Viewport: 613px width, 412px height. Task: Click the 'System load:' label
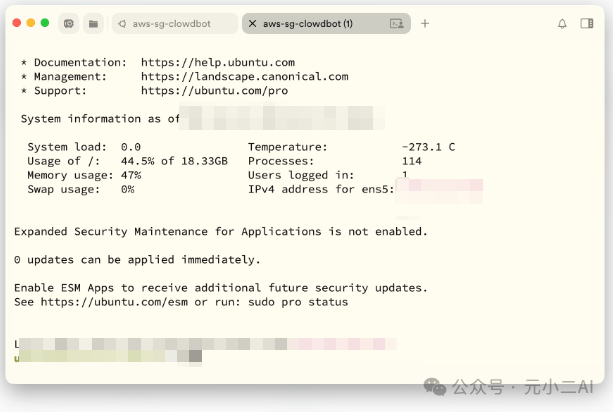67,147
